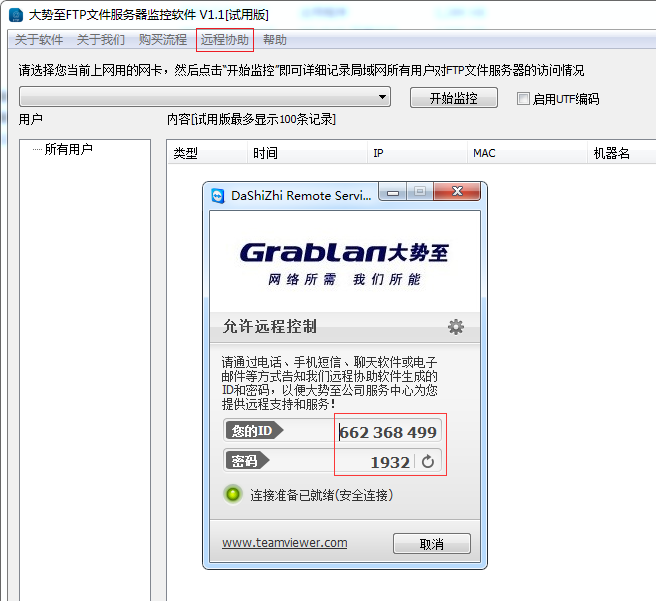Open the www.teamviewer.com link
656x601 pixels.
[284, 543]
